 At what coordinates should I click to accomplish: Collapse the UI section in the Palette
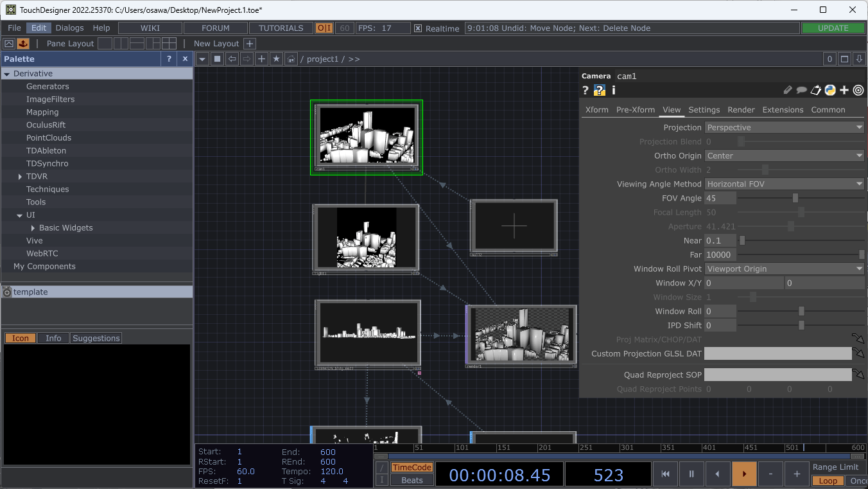pos(19,215)
